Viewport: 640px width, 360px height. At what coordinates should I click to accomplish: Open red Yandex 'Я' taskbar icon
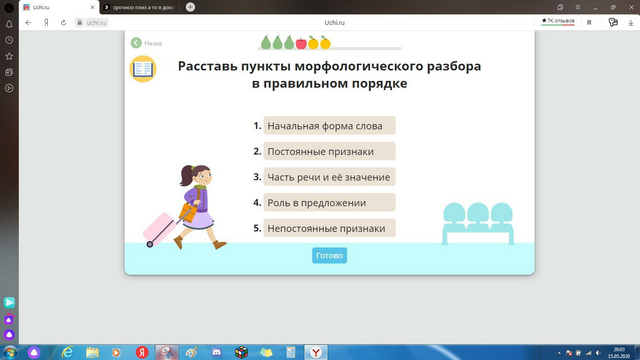point(142,352)
